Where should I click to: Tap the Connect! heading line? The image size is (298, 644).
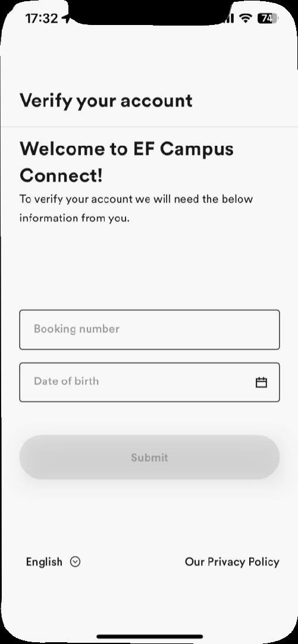click(61, 176)
